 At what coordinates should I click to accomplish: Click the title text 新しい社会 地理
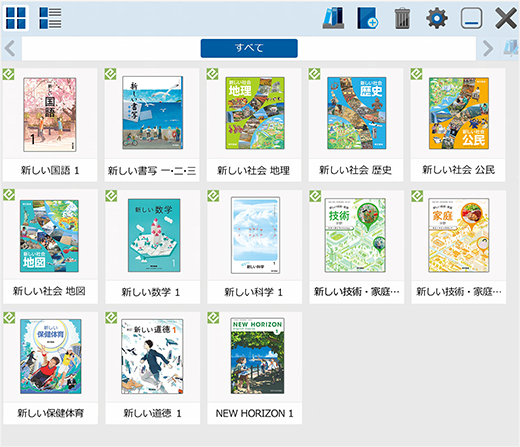click(x=254, y=171)
